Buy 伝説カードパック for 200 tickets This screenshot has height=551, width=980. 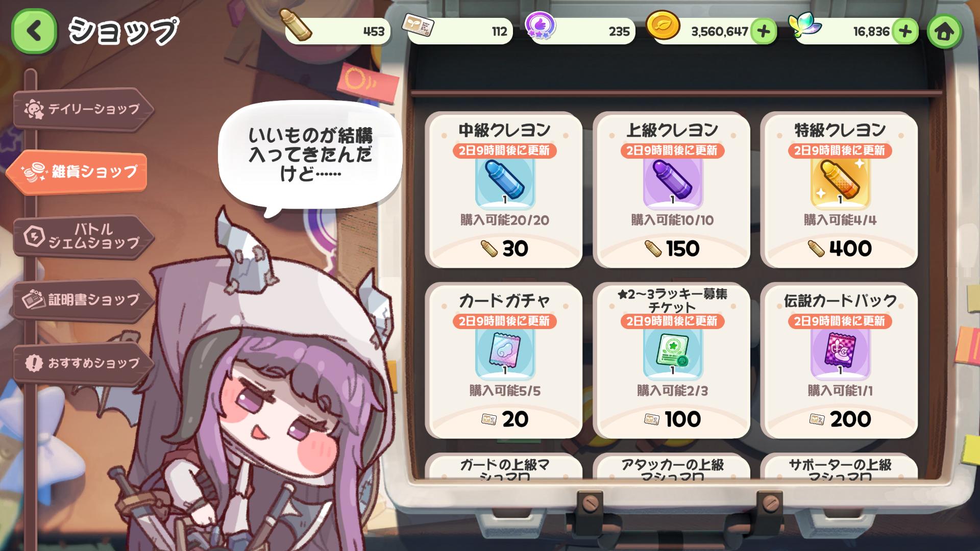840,419
